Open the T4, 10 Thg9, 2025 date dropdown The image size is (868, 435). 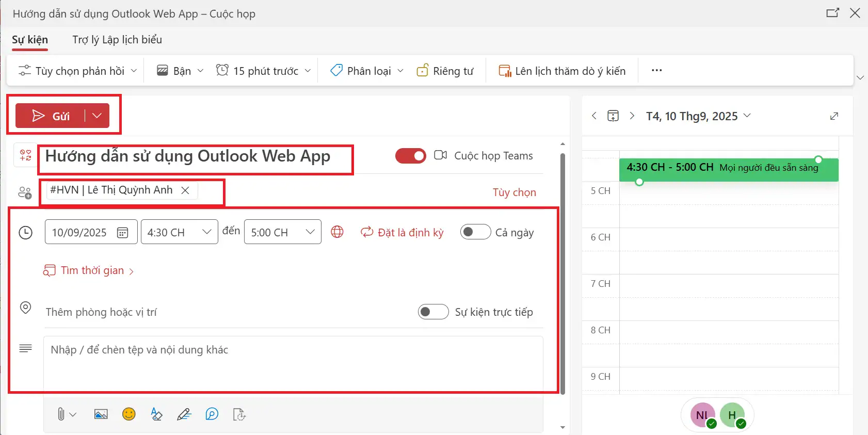coord(698,116)
